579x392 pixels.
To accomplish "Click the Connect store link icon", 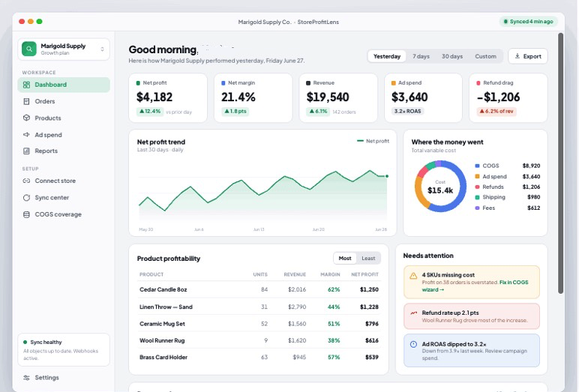I will 26,181.
